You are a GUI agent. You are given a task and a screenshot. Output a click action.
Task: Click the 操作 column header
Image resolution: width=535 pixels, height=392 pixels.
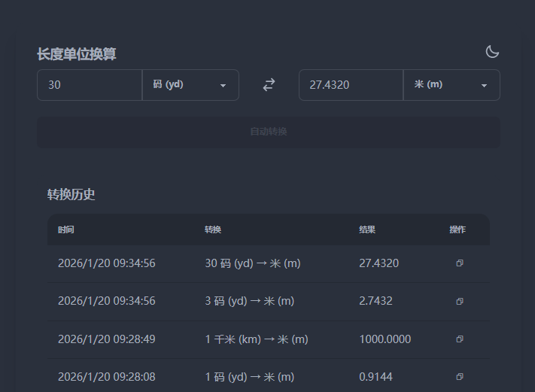(457, 229)
